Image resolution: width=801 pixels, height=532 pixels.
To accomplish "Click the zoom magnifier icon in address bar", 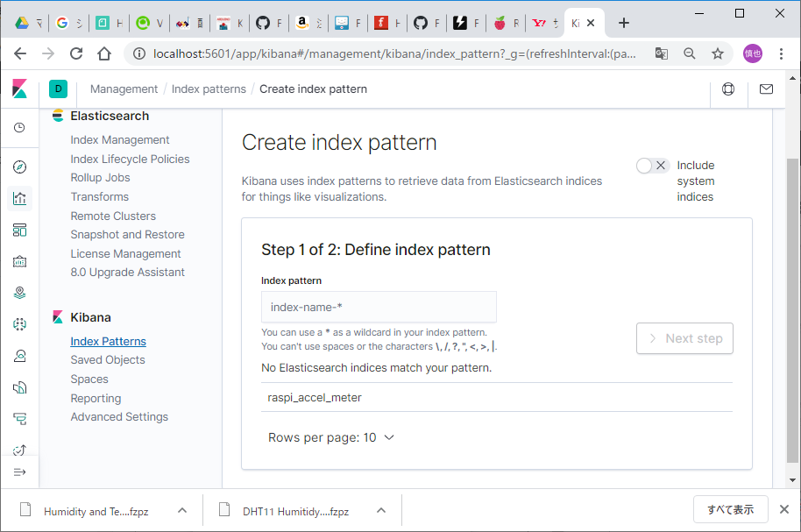I will tap(690, 53).
